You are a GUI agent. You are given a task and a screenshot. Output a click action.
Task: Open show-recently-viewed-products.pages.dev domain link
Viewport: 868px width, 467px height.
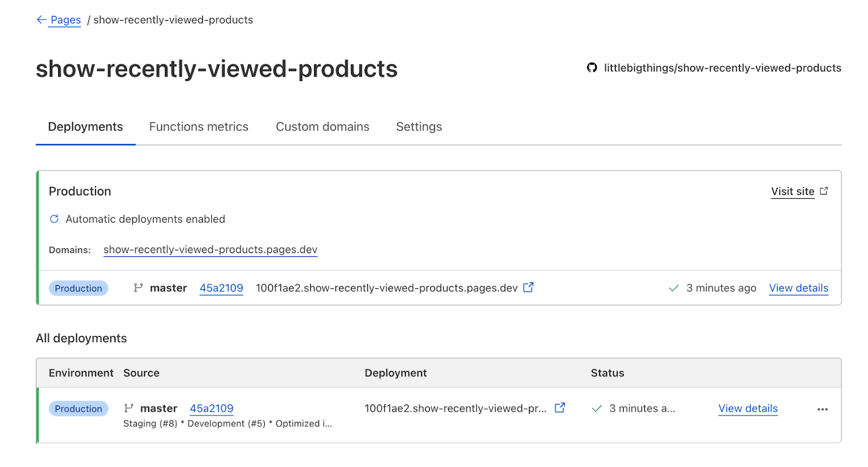click(210, 249)
